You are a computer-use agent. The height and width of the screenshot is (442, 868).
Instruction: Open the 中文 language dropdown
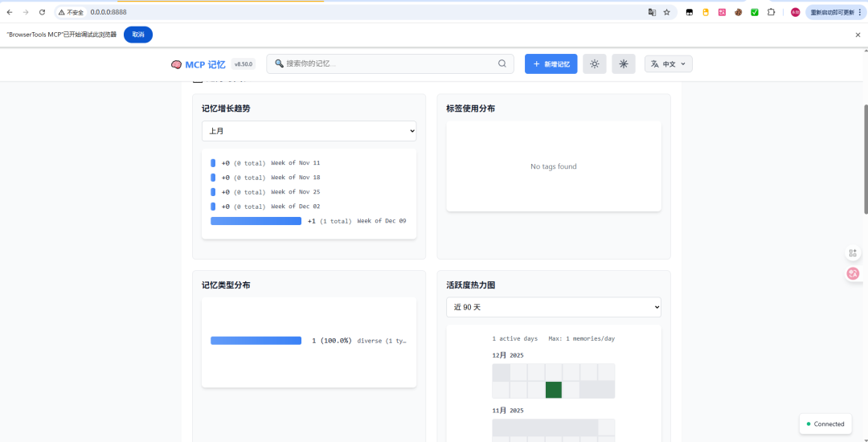[669, 64]
